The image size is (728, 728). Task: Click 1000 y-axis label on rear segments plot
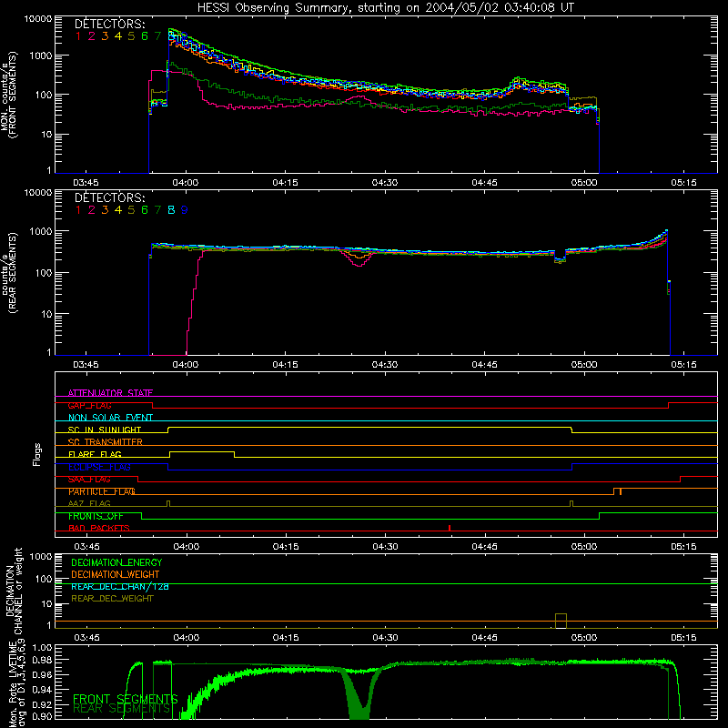pos(41,231)
